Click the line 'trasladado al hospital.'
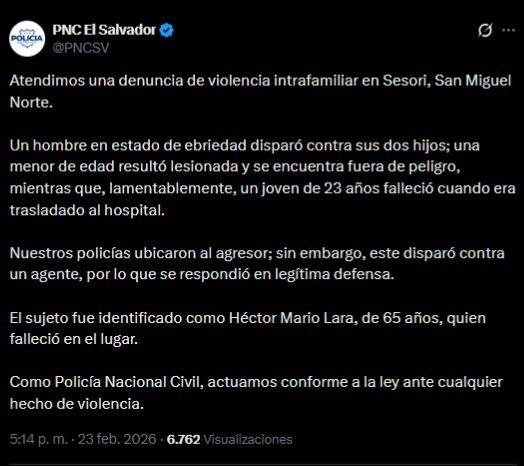Image resolution: width=524 pixels, height=466 pixels. tap(87, 210)
